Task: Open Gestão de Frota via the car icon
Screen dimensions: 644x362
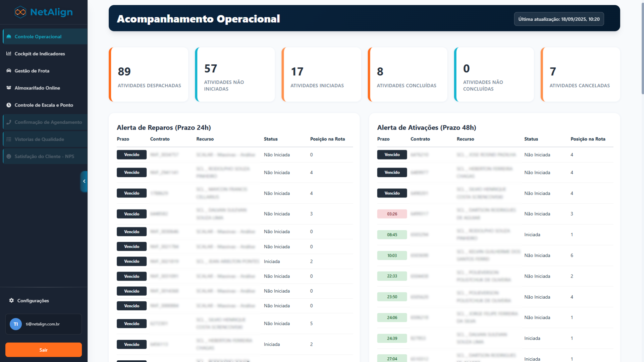Action: [x=9, y=71]
